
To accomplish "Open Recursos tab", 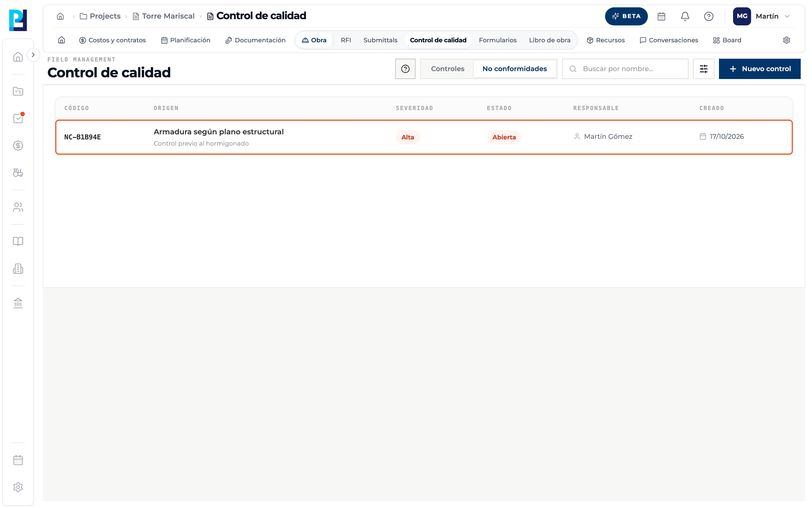I will pos(606,40).
